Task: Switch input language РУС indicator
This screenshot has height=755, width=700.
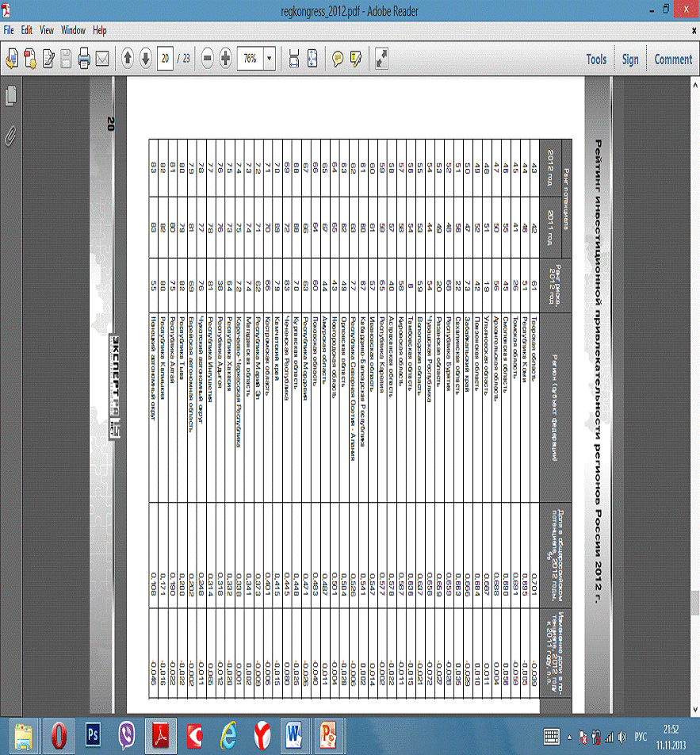Action: click(641, 737)
